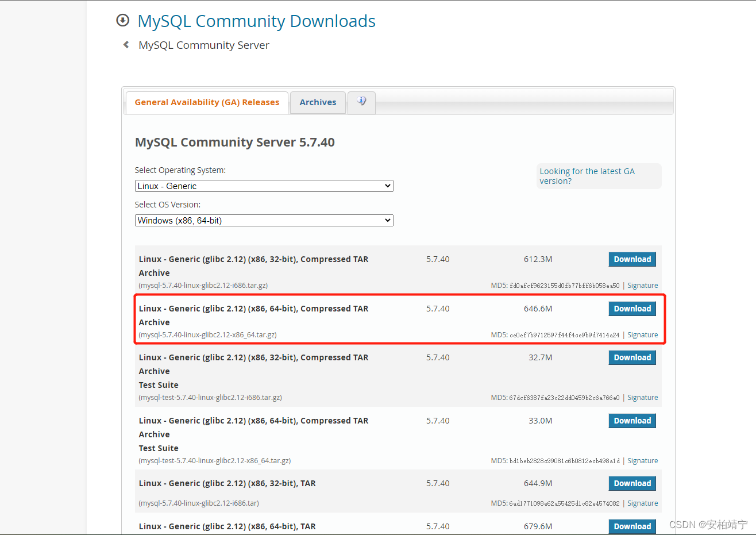756x535 pixels.
Task: Click the 33.0M file size value
Action: point(541,421)
